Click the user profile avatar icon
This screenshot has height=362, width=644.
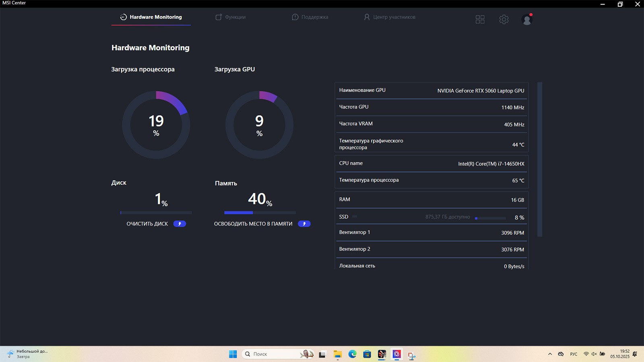(x=527, y=19)
